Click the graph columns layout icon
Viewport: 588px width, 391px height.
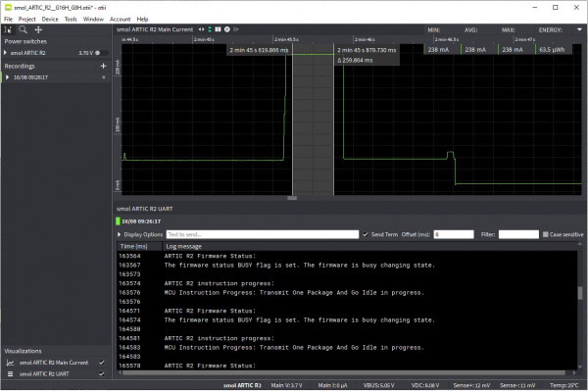[x=218, y=29]
